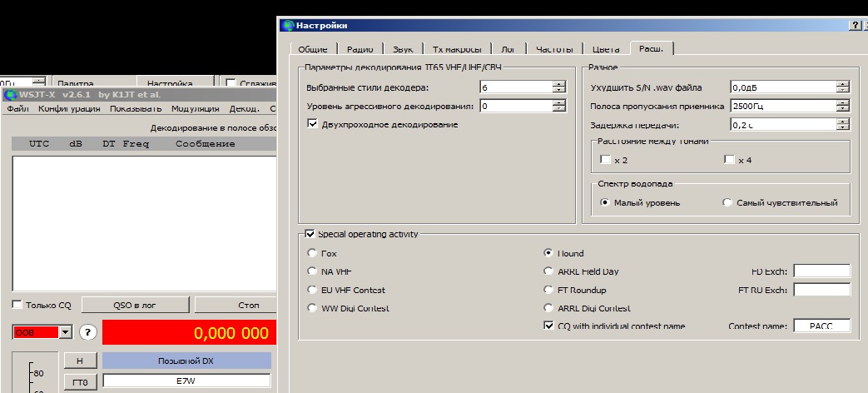Click the Выбранные стили декодера spinner arrows

(x=558, y=87)
